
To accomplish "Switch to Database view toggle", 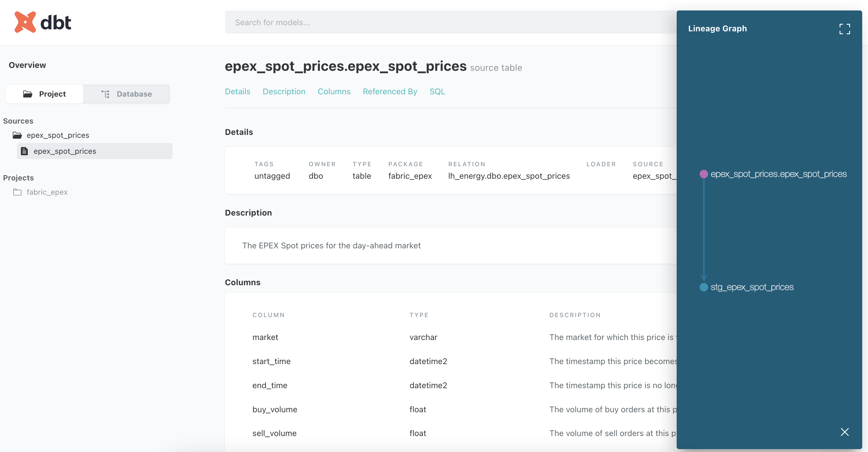I will [x=127, y=94].
